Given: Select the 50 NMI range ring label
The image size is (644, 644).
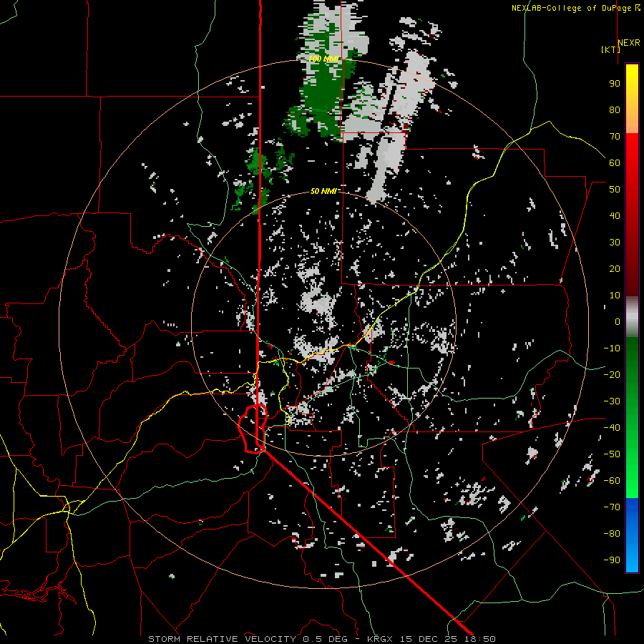Looking at the screenshot, I should tap(323, 191).
